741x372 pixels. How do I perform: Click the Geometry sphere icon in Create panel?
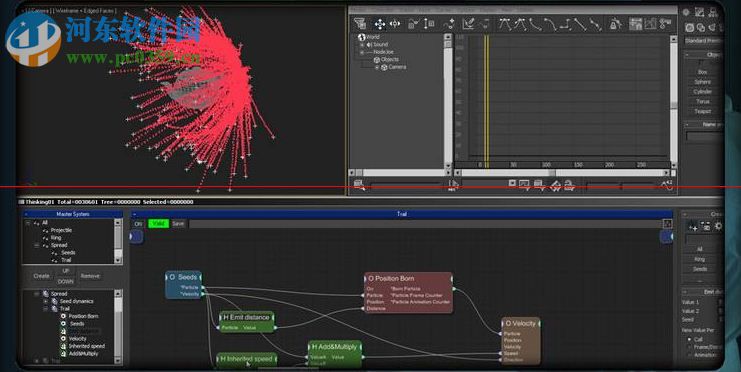pos(690,28)
